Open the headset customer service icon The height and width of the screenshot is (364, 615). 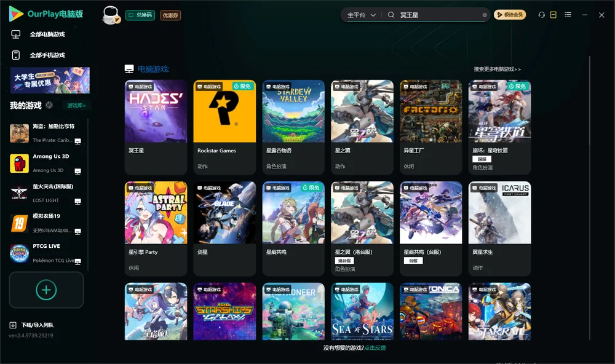coord(541,15)
